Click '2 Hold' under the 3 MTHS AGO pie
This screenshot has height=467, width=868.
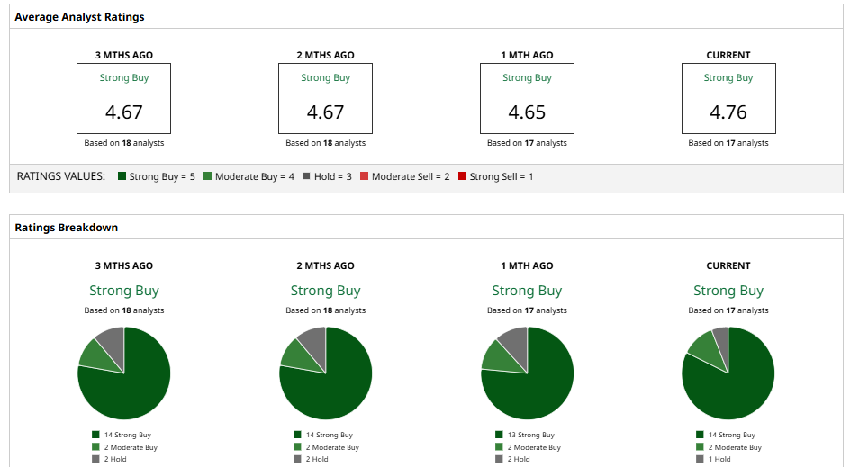tap(115, 459)
